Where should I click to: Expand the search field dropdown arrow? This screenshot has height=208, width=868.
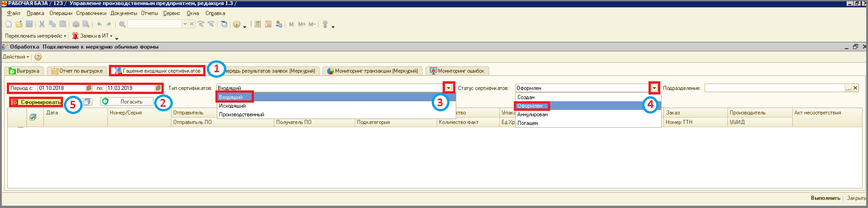click(185, 24)
